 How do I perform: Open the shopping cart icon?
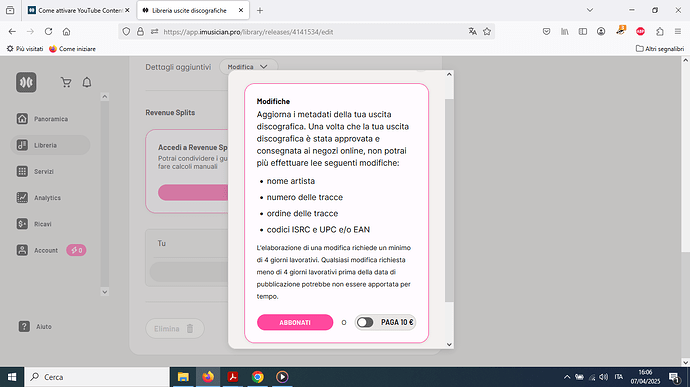(66, 82)
